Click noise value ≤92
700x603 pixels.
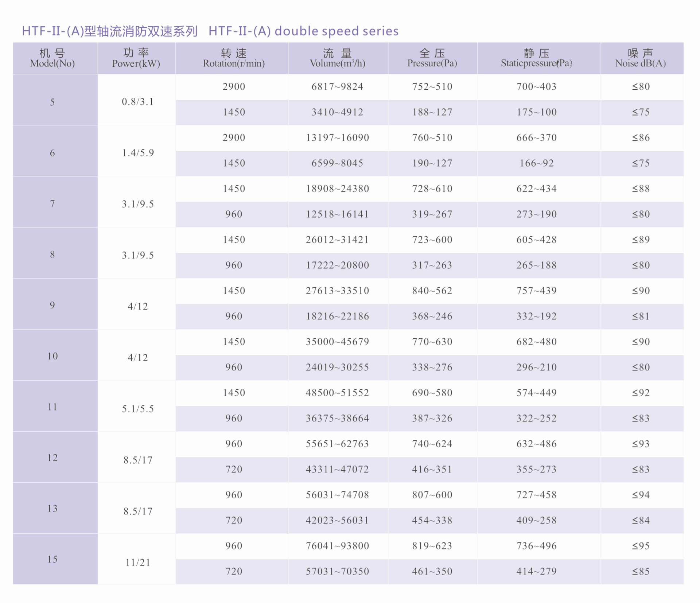tap(641, 393)
